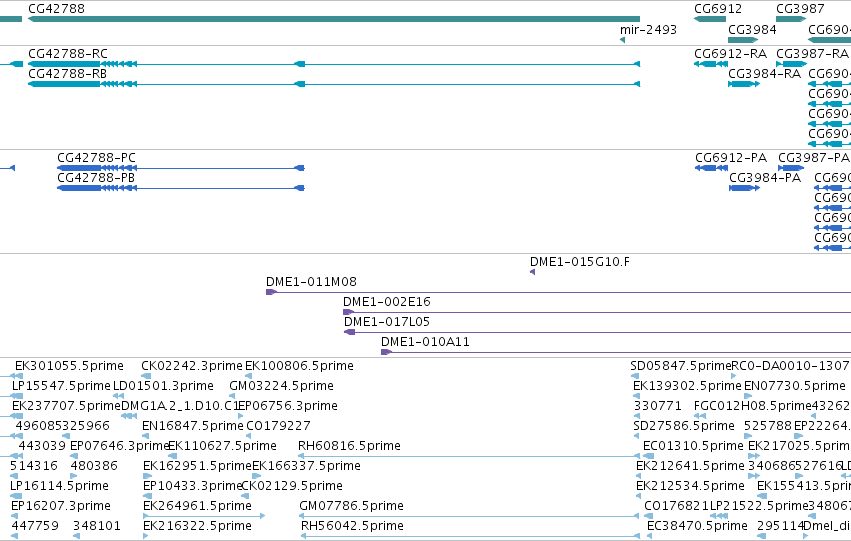851x541 pixels.
Task: Click the FGC012H08.5prime label
Action: click(752, 406)
